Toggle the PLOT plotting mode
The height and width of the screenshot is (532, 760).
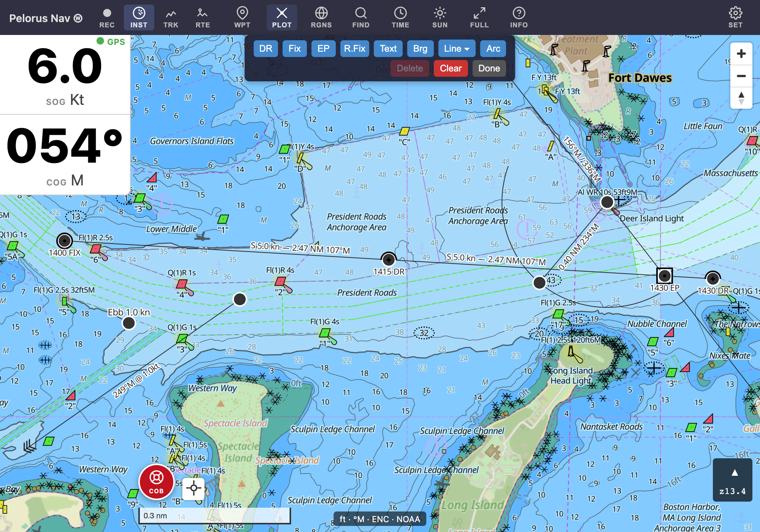(x=282, y=18)
